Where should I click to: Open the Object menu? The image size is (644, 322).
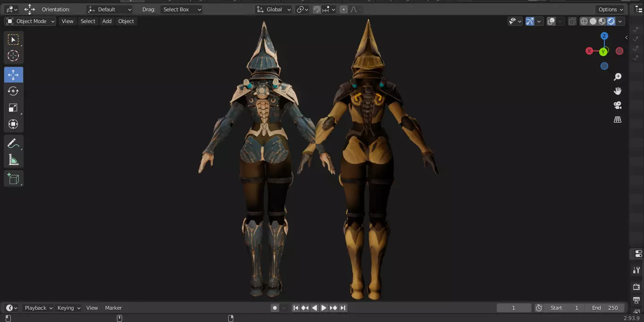(126, 21)
